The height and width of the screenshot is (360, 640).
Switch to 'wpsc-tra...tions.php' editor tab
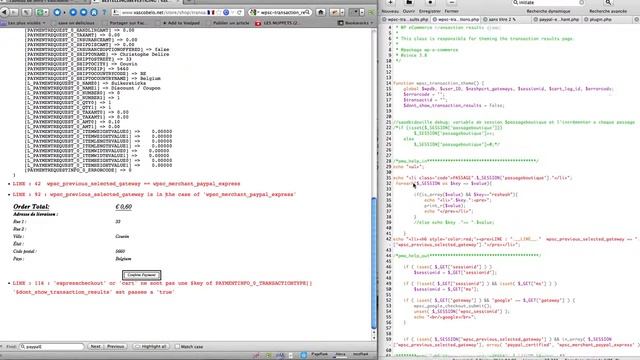456,19
